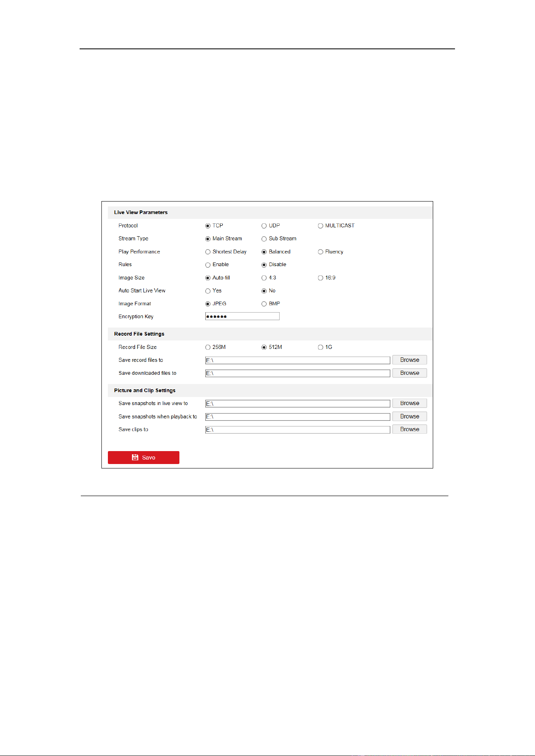Click the Record File Size label
Viewport: 535px width, 756px height.
point(137,347)
